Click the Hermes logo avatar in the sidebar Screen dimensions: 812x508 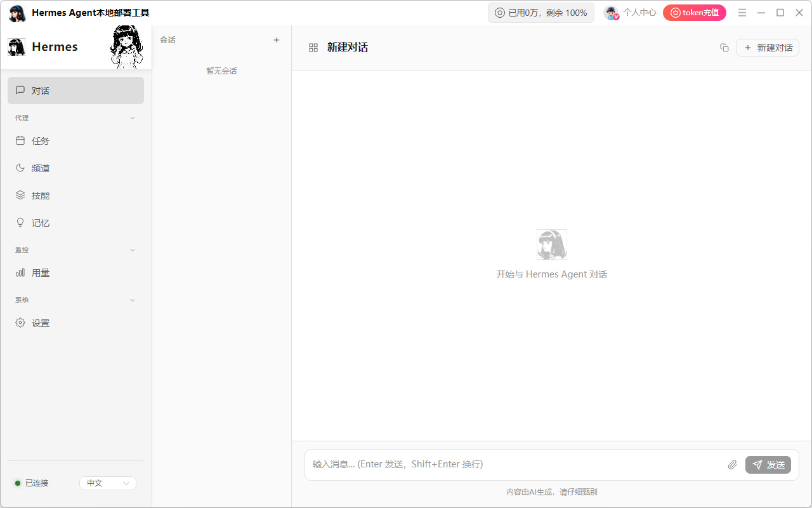(x=16, y=47)
